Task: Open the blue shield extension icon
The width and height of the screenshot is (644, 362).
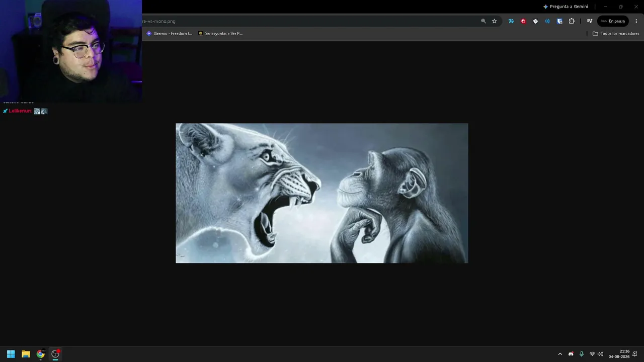Action: (x=559, y=21)
